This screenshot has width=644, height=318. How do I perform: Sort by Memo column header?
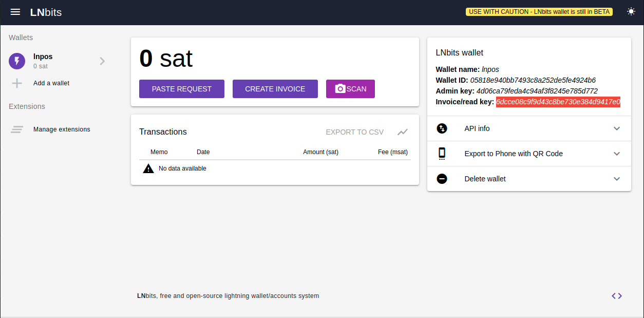159,152
